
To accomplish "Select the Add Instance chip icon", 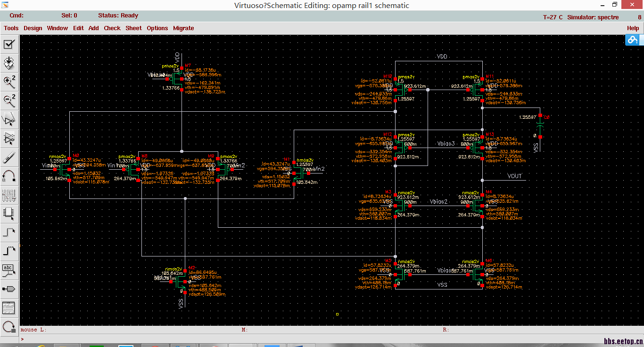I will [x=9, y=213].
